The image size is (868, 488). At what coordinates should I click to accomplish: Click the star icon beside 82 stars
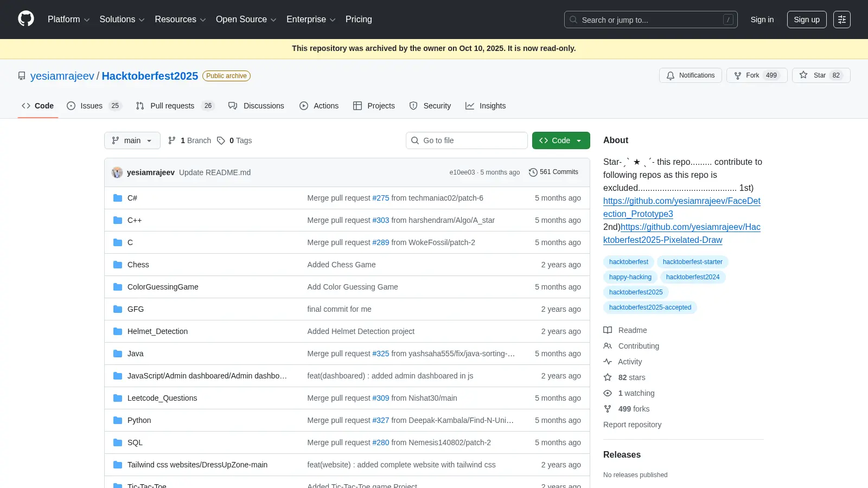click(608, 377)
